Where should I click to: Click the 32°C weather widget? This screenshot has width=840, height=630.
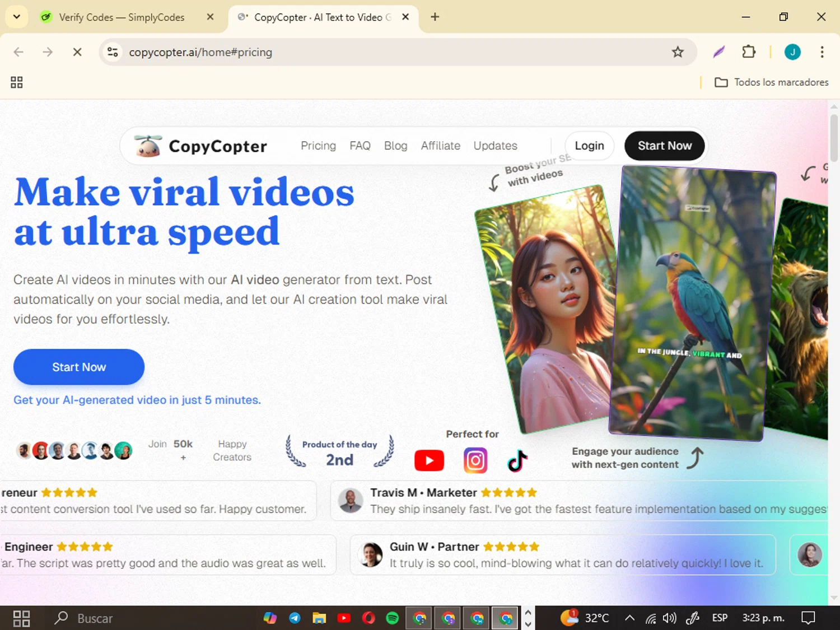tap(585, 618)
